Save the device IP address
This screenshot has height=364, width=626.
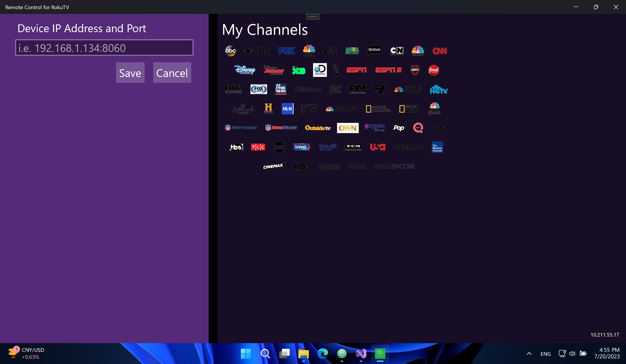click(130, 73)
